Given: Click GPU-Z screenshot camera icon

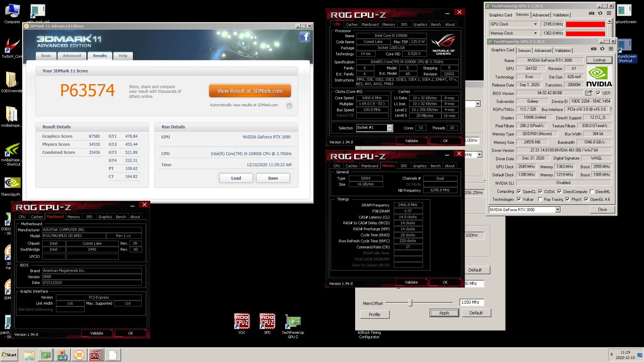Looking at the screenshot, I should [x=593, y=49].
